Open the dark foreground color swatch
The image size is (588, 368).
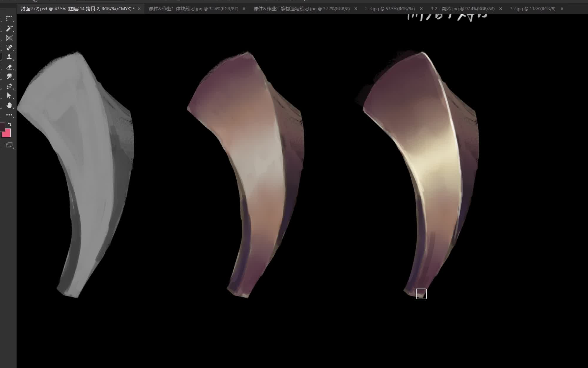click(x=2, y=127)
